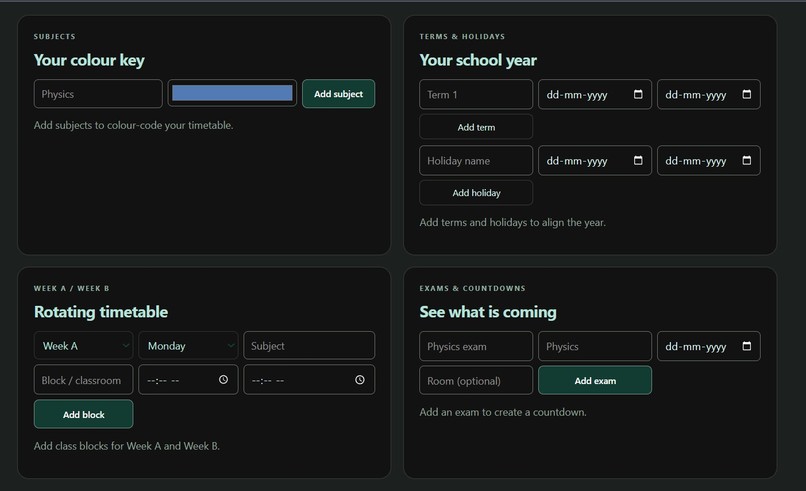806x491 pixels.
Task: Click the EXAMS & COUNTDOWNS section label
Action: pyautogui.click(x=472, y=288)
